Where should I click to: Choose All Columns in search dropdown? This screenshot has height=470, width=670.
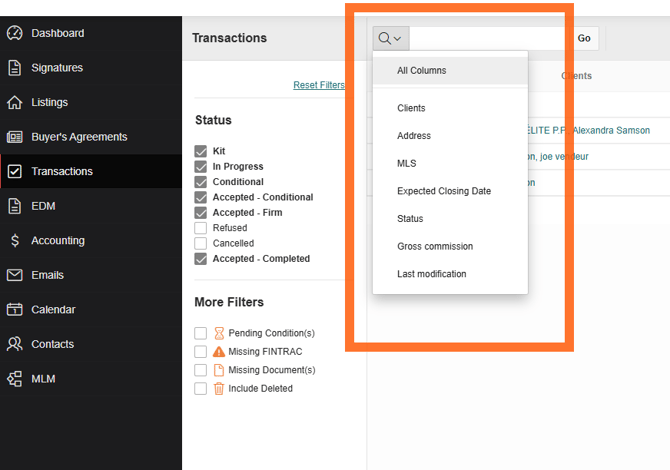tap(421, 71)
